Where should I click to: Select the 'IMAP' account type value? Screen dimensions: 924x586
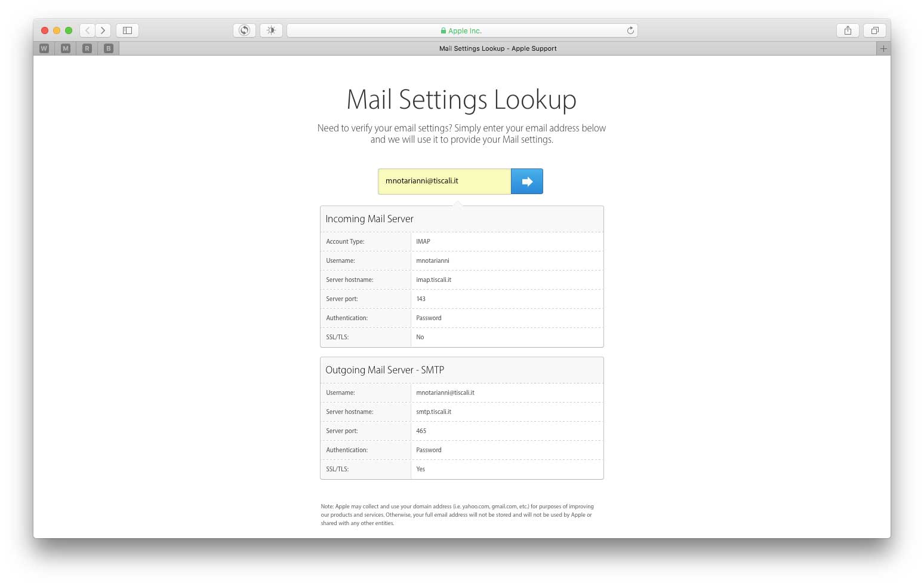423,241
